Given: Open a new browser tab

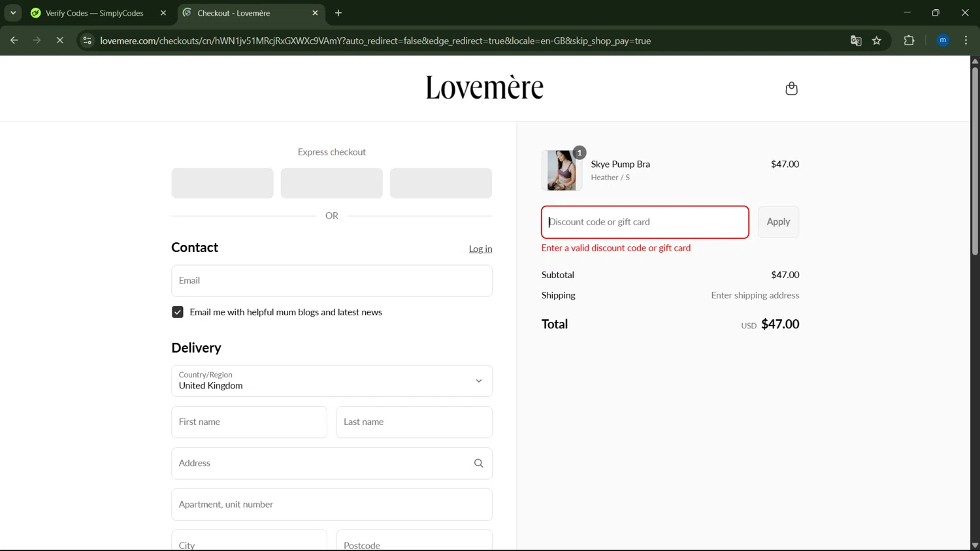Looking at the screenshot, I should (338, 13).
